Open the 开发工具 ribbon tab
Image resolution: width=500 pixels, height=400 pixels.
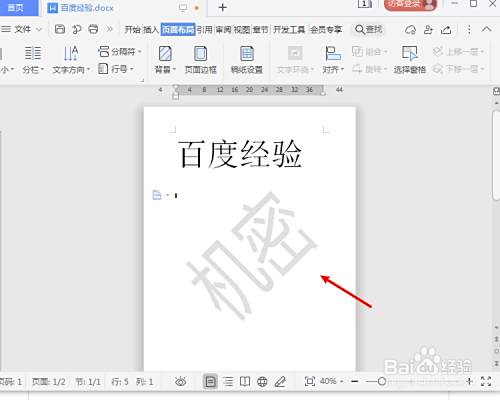coord(289,30)
